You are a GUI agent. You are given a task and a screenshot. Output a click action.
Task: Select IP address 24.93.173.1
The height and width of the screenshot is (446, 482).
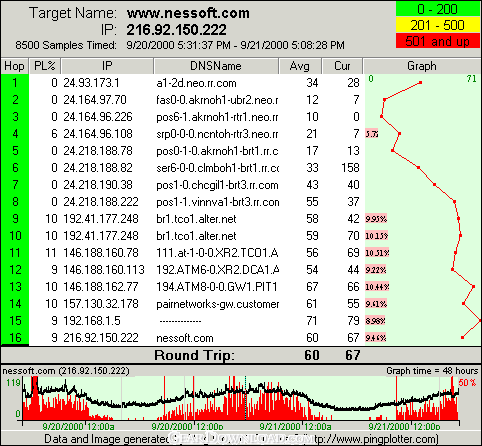pos(91,83)
